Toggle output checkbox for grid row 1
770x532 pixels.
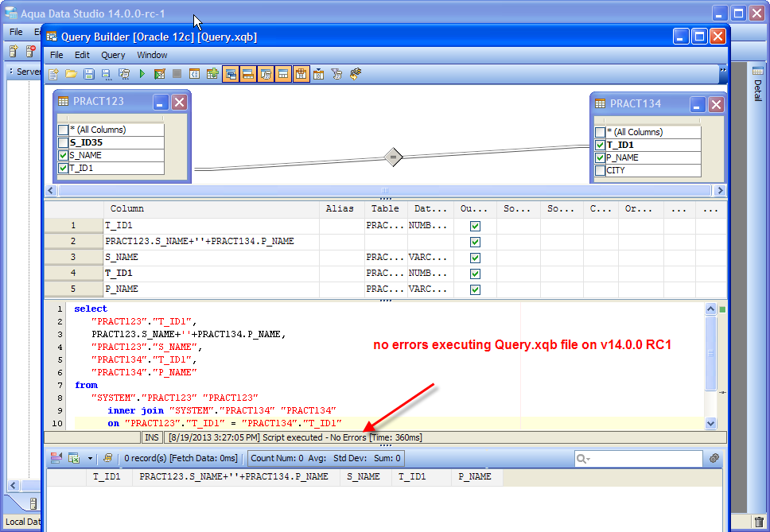(475, 227)
